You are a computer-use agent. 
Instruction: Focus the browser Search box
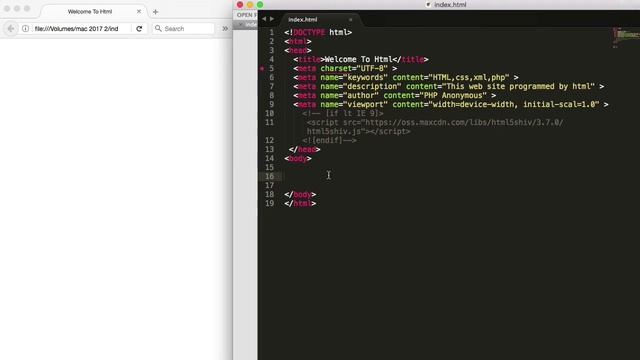(183, 29)
